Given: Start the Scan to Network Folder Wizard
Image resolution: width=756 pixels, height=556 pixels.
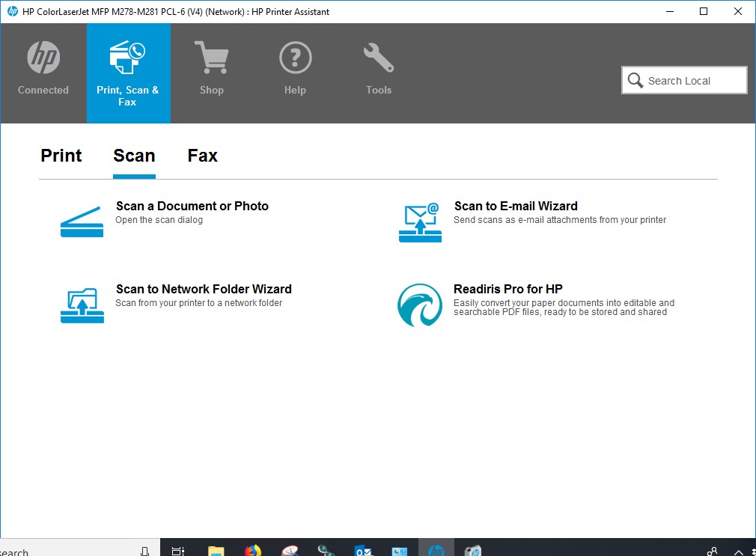Looking at the screenshot, I should point(204,290).
